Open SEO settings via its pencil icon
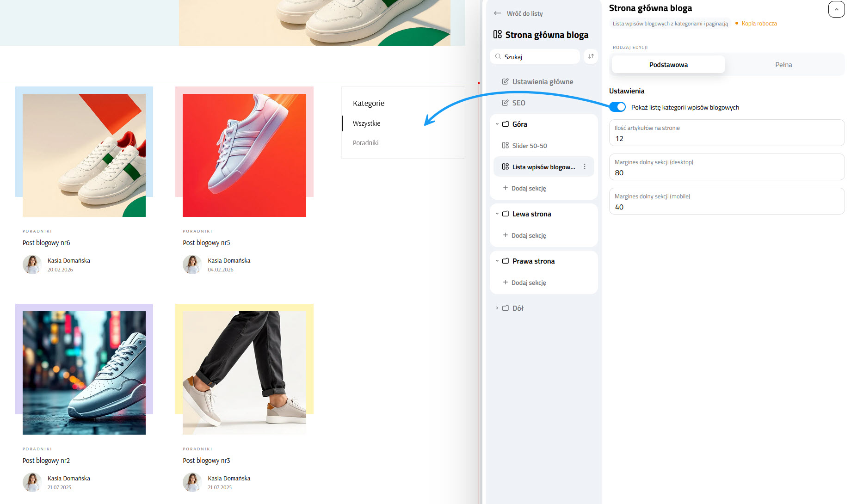851x504 pixels. pyautogui.click(x=505, y=103)
